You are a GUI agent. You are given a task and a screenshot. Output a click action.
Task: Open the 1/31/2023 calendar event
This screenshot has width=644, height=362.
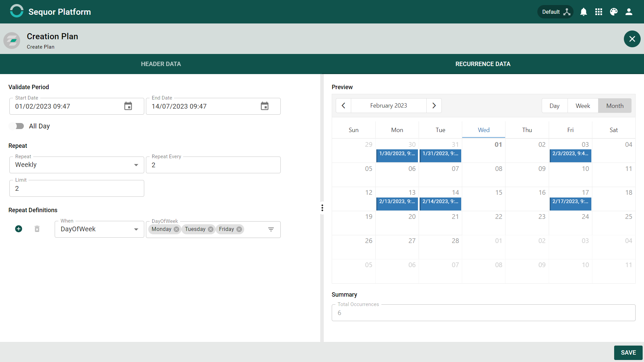coord(440,156)
